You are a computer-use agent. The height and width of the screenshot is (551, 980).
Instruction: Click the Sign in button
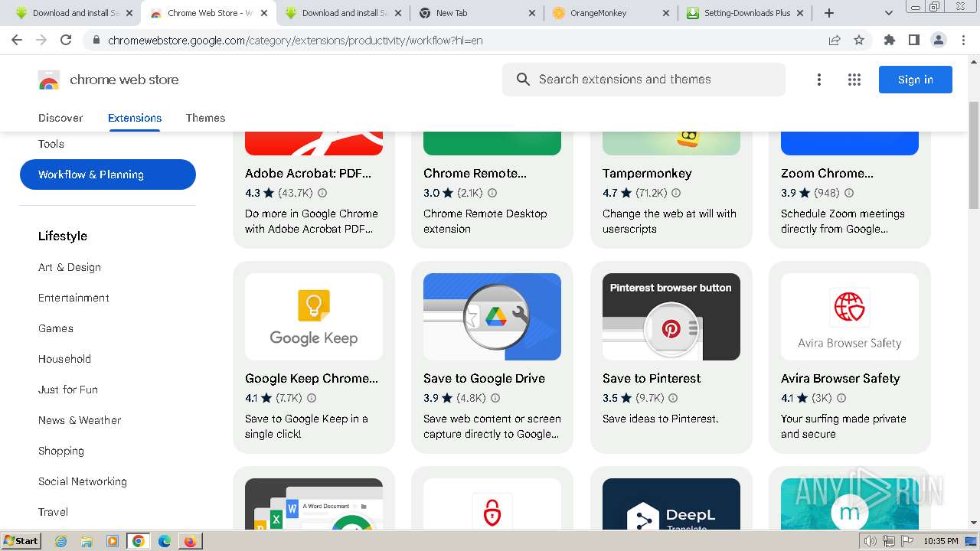(x=916, y=80)
